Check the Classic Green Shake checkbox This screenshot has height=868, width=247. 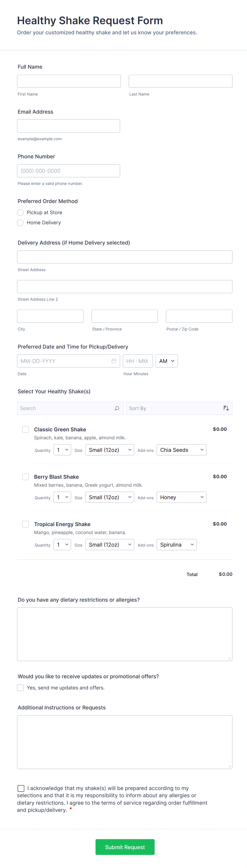click(25, 429)
